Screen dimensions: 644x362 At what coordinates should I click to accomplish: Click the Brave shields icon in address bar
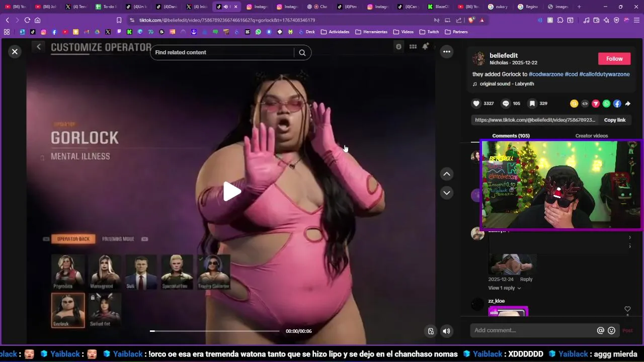click(471, 20)
